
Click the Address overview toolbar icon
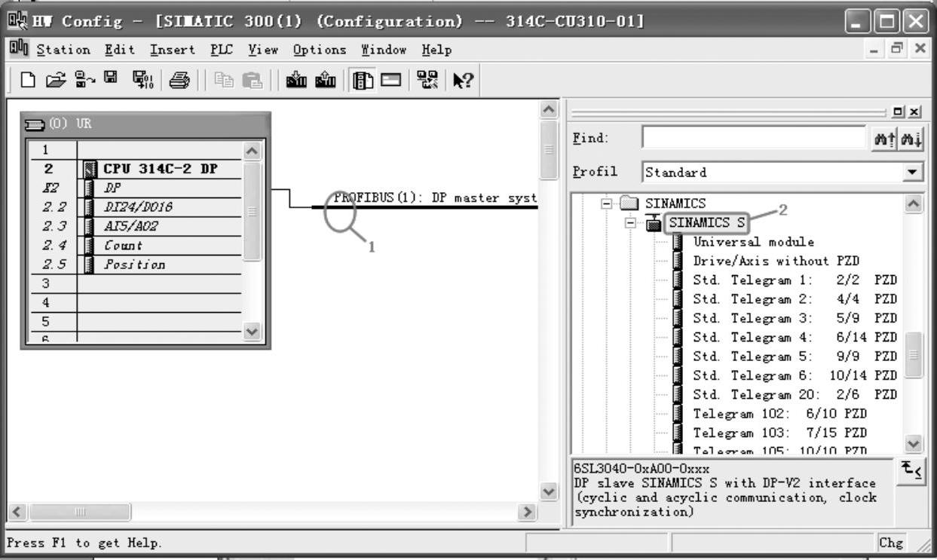[x=392, y=80]
